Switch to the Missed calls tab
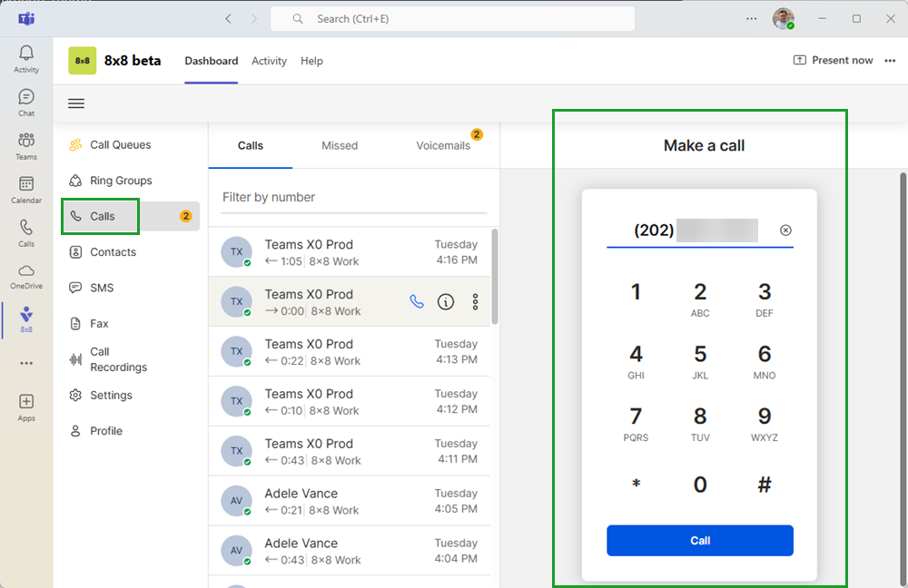908x588 pixels. point(340,145)
